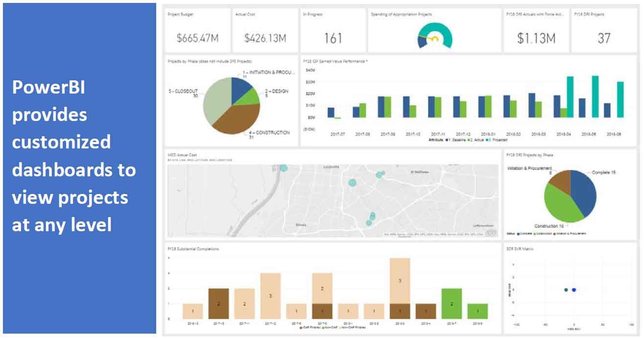The height and width of the screenshot is (339, 644).
Task: Click the green Actual bar for 2017-08
Action: pos(363,110)
